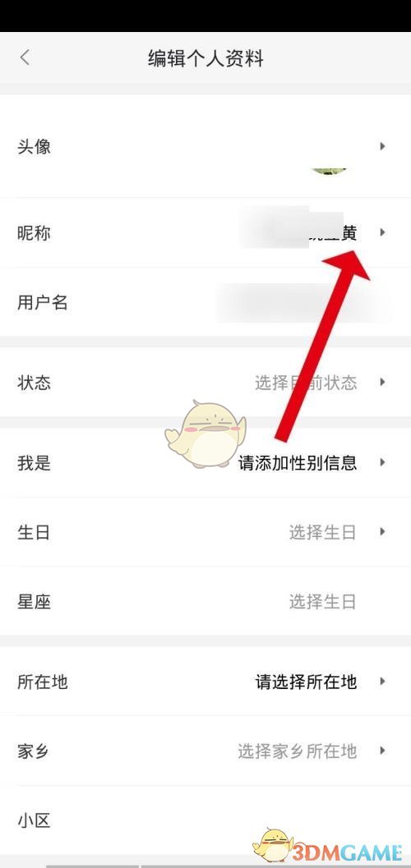Tap the 家乡 row arrow icon
Viewport: 411px width, 868px height.
[382, 751]
